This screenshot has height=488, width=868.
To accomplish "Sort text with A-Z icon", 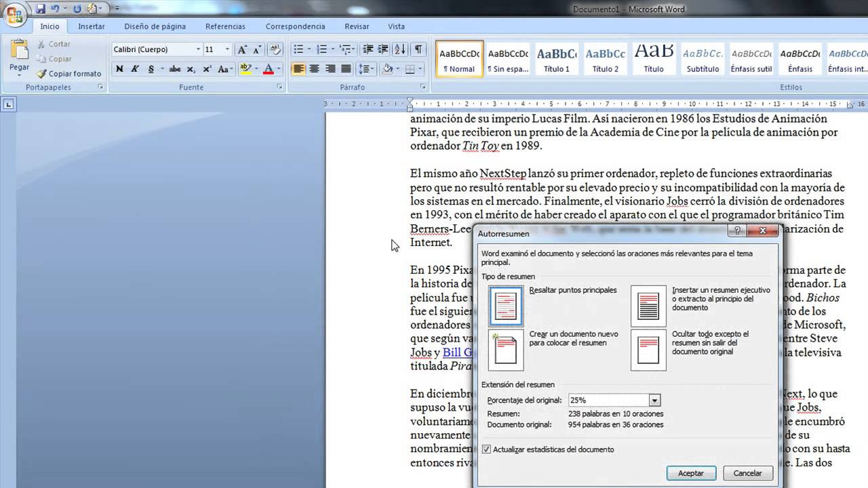I will [400, 49].
